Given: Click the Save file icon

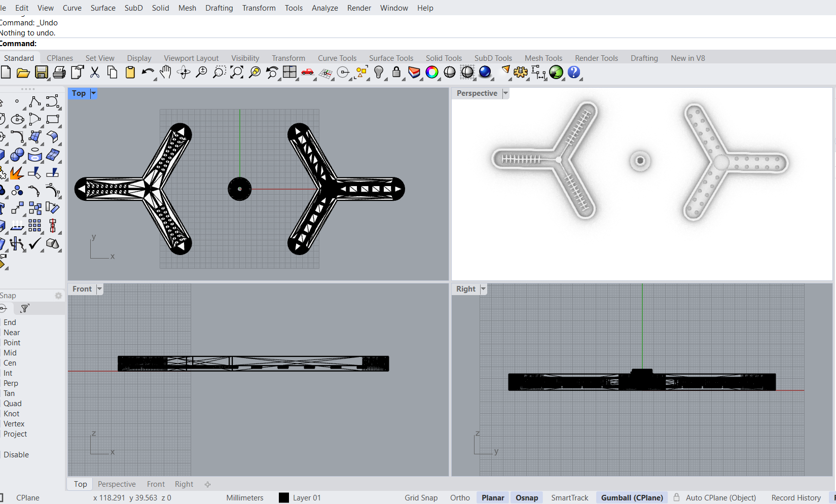Looking at the screenshot, I should coord(41,73).
